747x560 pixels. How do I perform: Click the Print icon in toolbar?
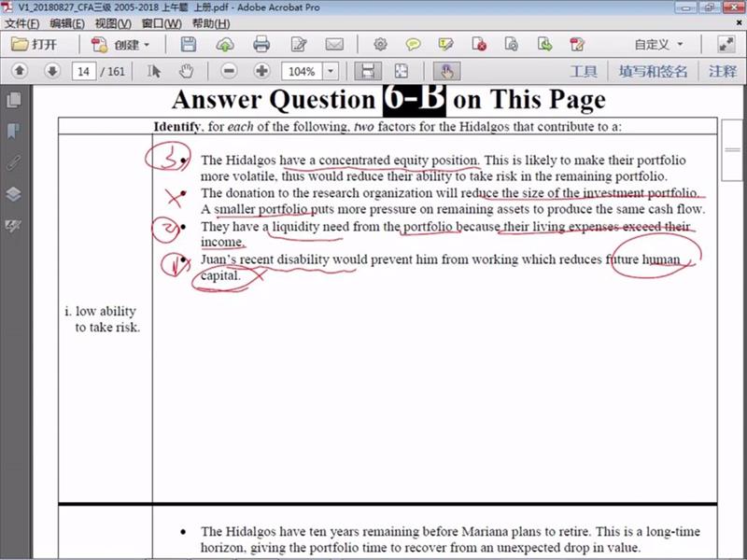click(x=261, y=44)
